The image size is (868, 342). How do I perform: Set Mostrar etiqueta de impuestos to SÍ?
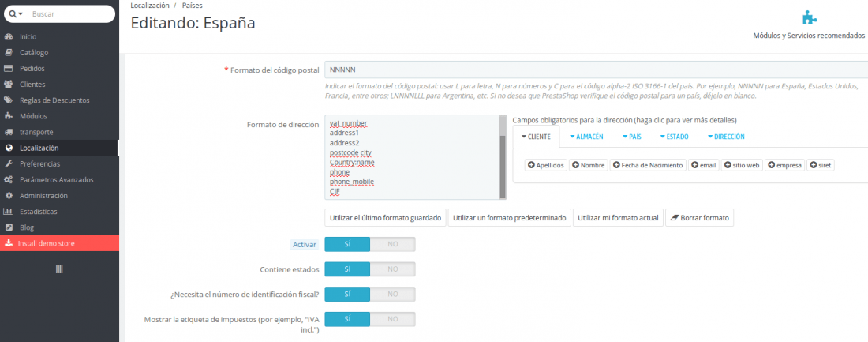tap(347, 319)
